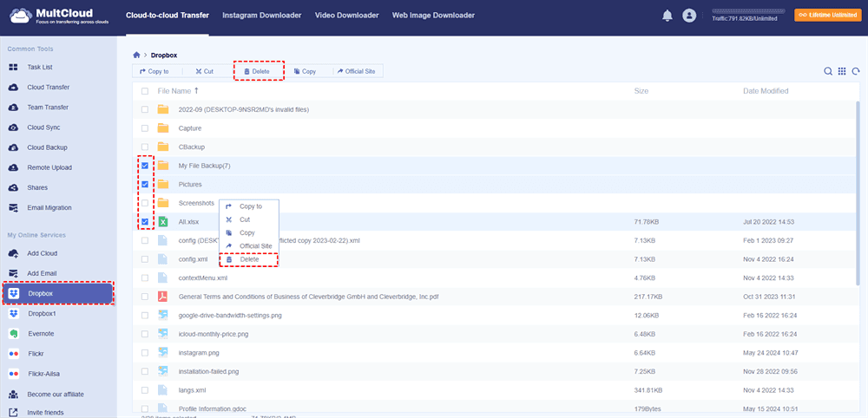Choose Delete from the context menu

[249, 259]
